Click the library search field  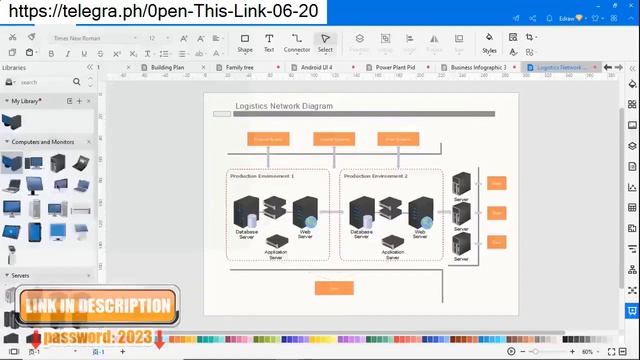click(45, 82)
